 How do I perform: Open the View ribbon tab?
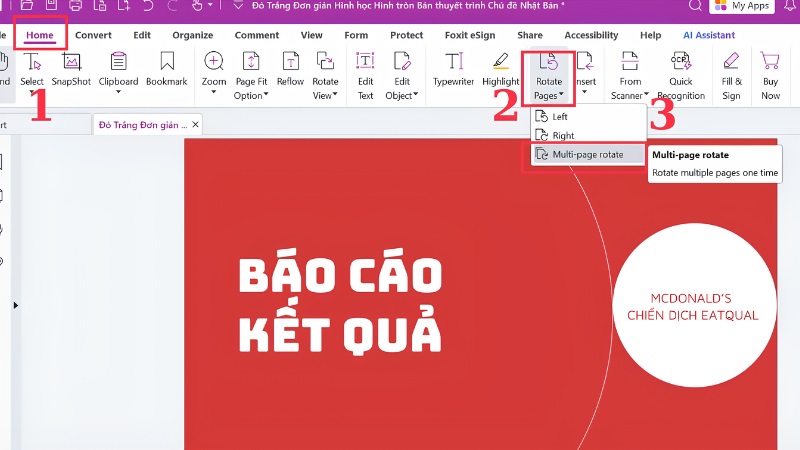point(311,35)
